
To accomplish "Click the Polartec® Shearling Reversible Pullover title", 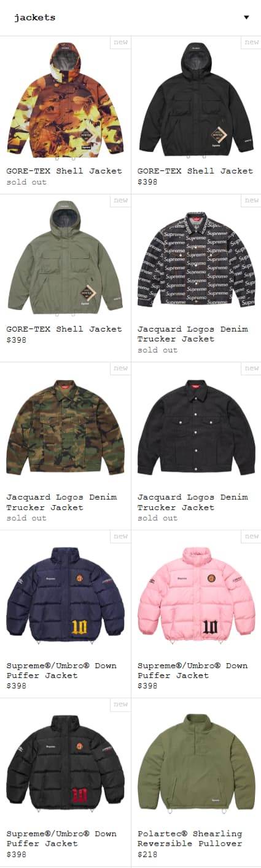I will tap(190, 838).
